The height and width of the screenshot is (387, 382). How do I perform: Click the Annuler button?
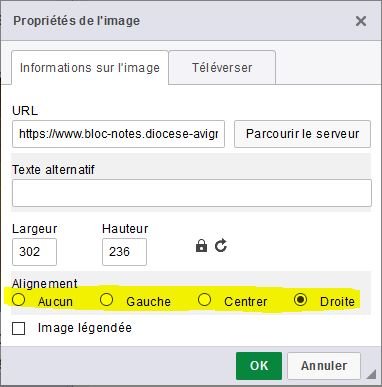click(324, 366)
